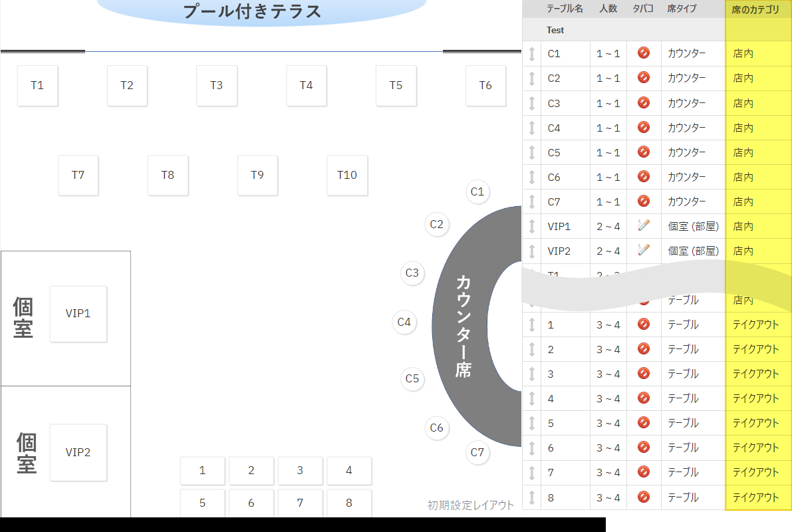Viewport: 792px width, 532px height.
Task: Click the 席のカテゴリ column header
Action: (755, 9)
